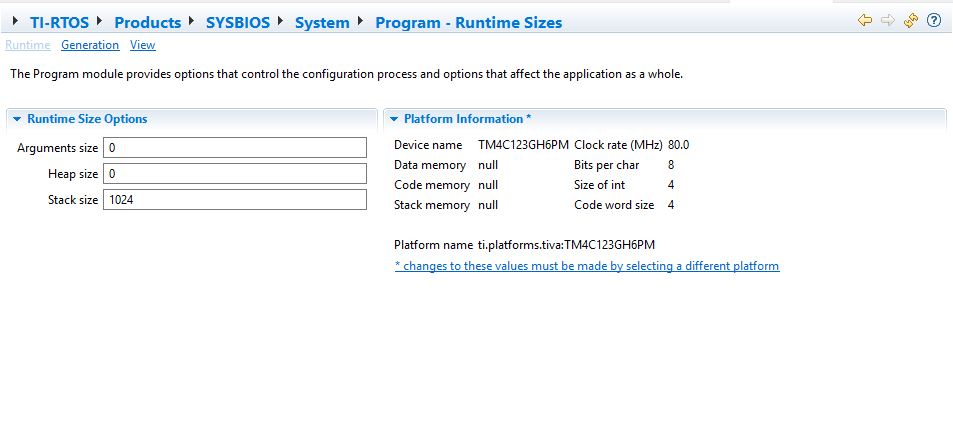Open the TI-RTOS breadcrumb link
953x429 pixels.
(x=60, y=22)
